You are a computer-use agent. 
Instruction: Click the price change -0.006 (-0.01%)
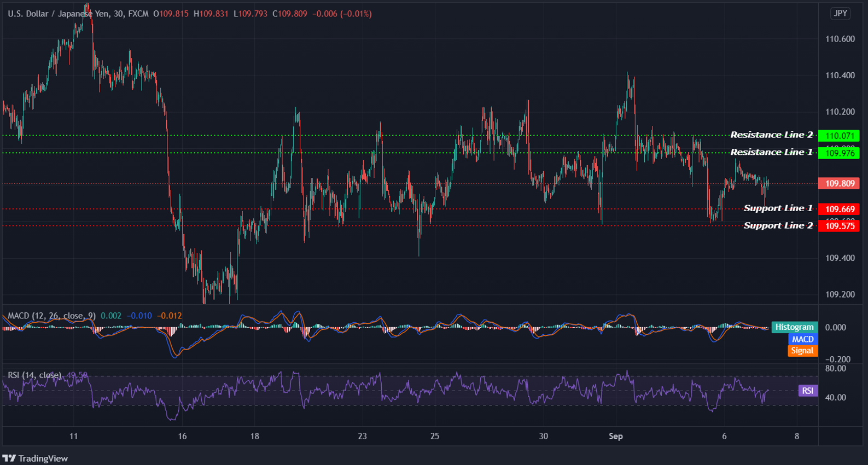342,14
